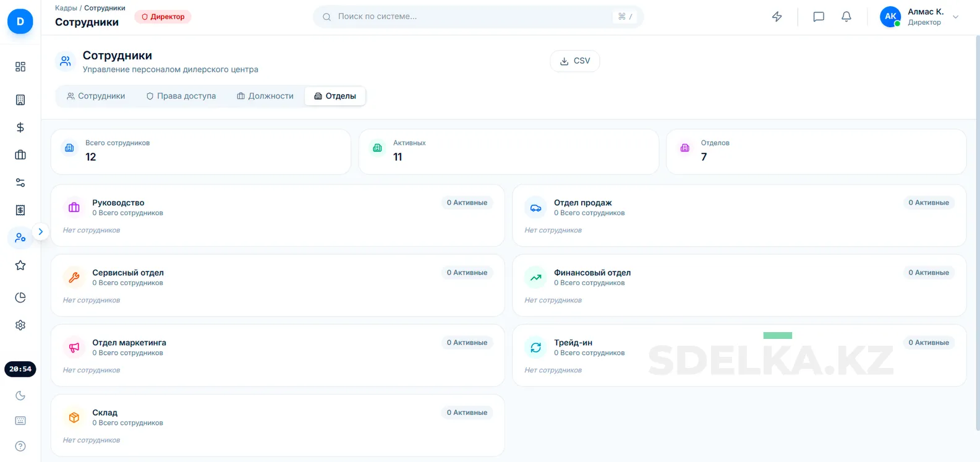
Task: Open the pie chart reports icon
Action: coord(20,297)
